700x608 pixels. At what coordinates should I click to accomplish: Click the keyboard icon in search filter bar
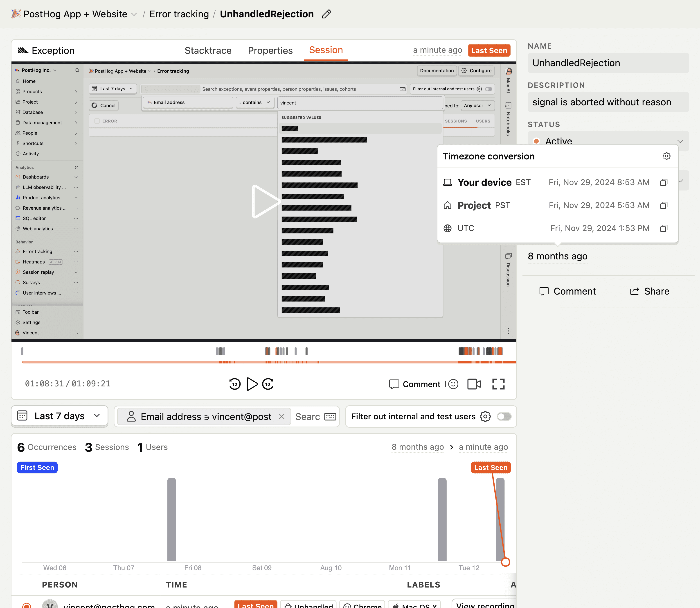click(x=330, y=417)
